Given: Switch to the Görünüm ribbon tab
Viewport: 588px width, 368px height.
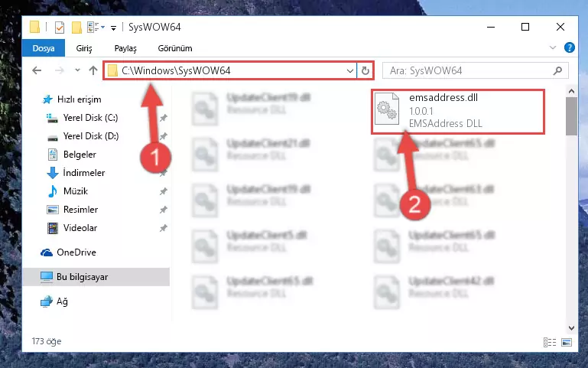Looking at the screenshot, I should click(175, 48).
